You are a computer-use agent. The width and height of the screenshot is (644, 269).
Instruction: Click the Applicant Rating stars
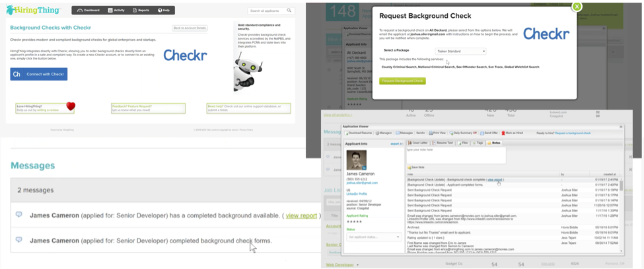coord(355,222)
